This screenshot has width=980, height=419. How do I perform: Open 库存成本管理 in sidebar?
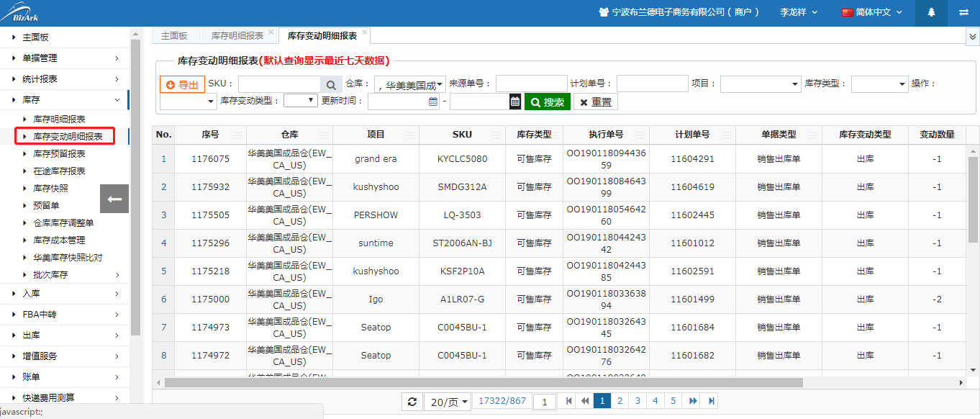tap(59, 240)
